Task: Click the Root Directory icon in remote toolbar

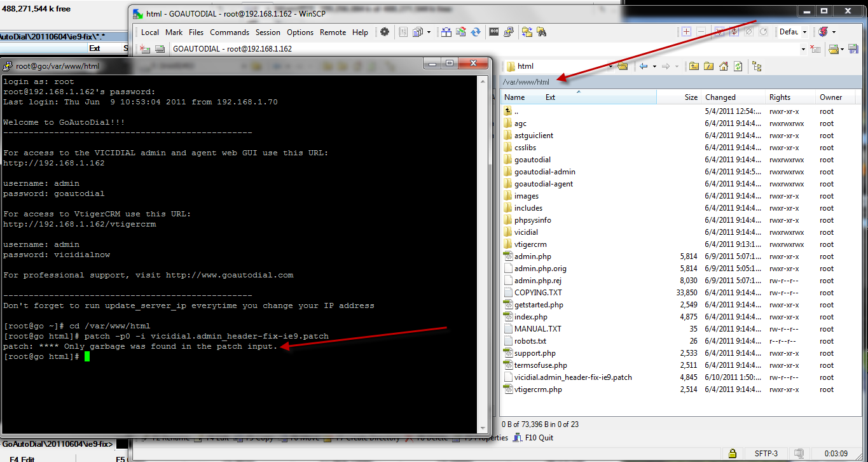Action: 708,66
